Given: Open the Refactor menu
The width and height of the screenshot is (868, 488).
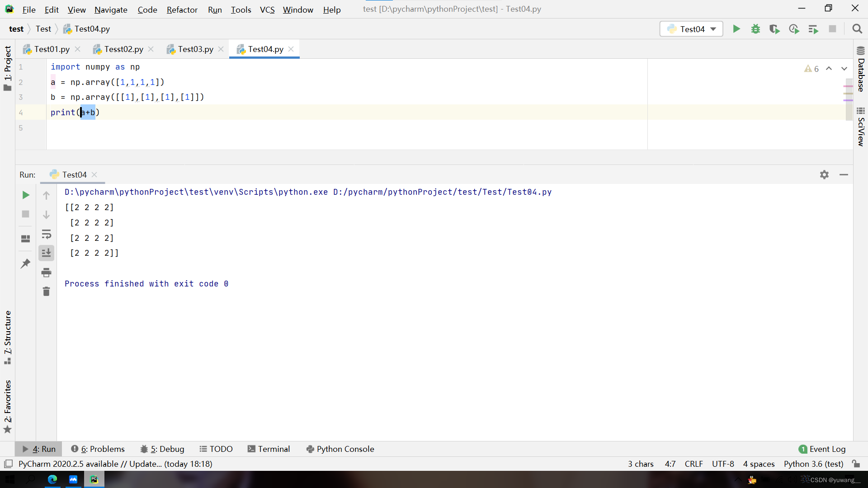Looking at the screenshot, I should 182,9.
